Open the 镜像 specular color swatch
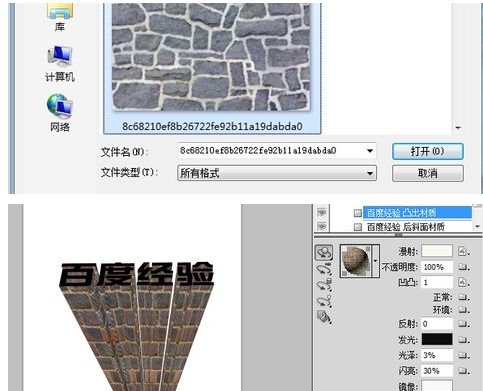This screenshot has width=483, height=391. pyautogui.click(x=437, y=386)
